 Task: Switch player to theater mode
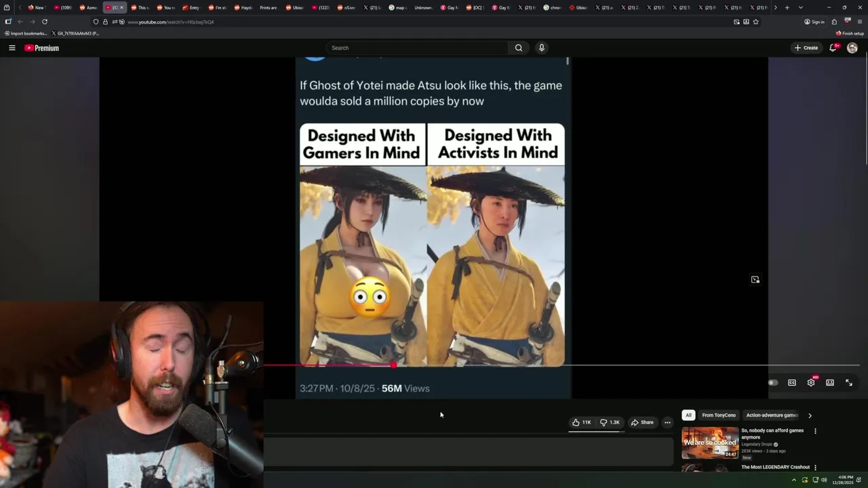(x=830, y=383)
